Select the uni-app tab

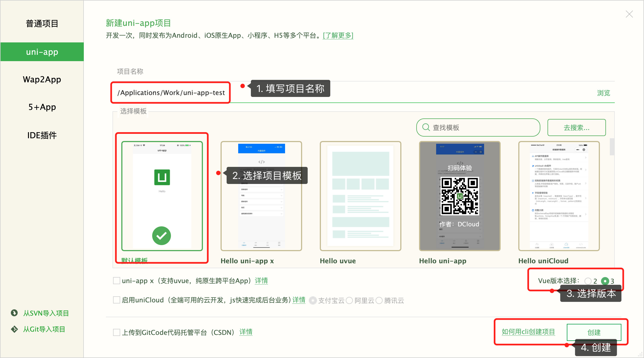point(42,52)
